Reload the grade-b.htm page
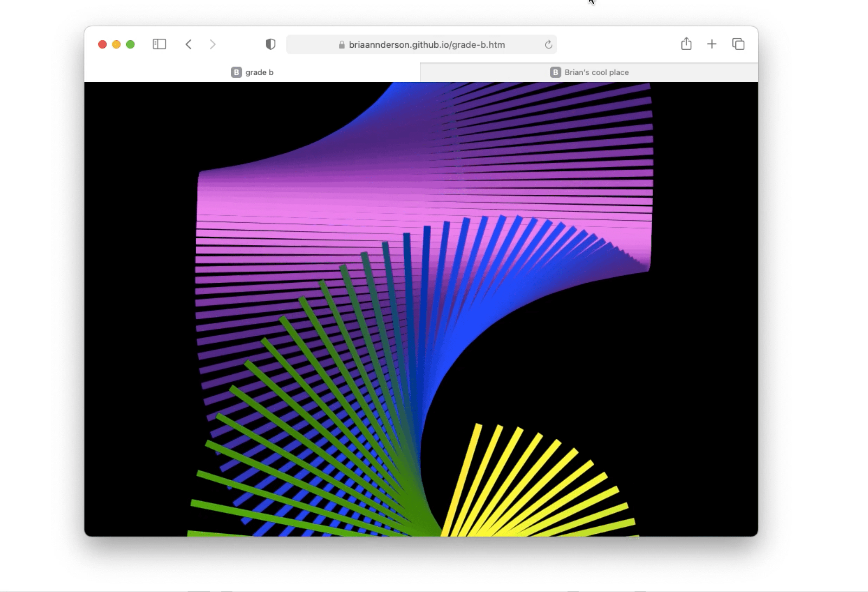 click(x=548, y=45)
